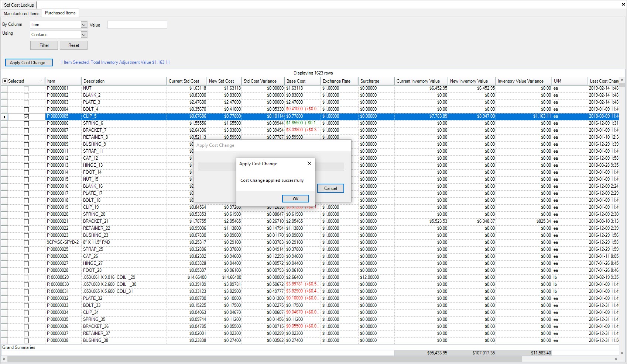Open the Using Contains dropdown

tap(84, 35)
